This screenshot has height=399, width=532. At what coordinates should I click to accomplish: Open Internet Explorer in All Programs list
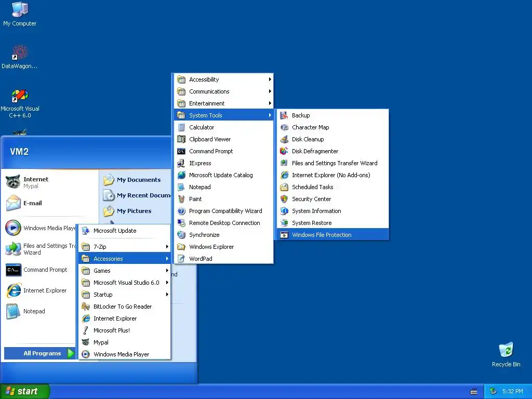[x=125, y=318]
